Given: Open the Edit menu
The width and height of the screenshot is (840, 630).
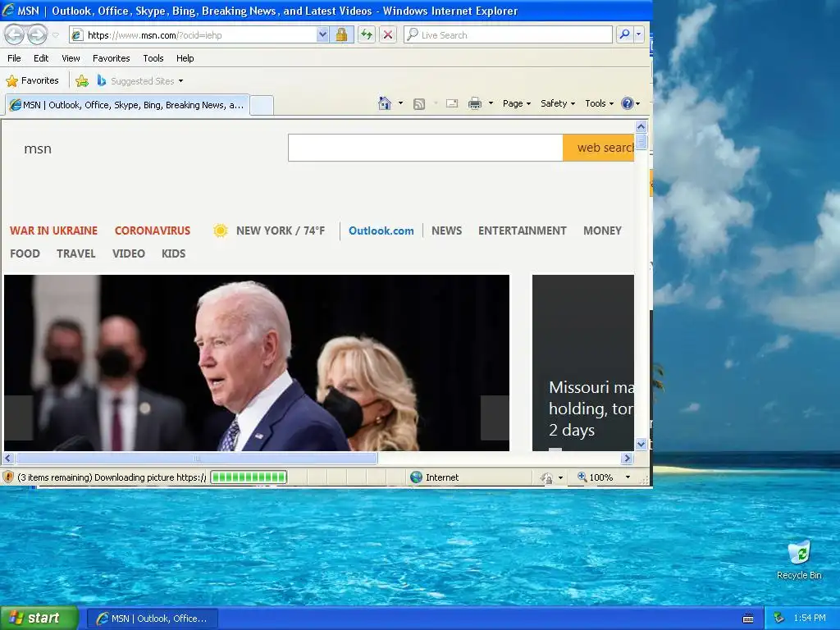Looking at the screenshot, I should [41, 58].
